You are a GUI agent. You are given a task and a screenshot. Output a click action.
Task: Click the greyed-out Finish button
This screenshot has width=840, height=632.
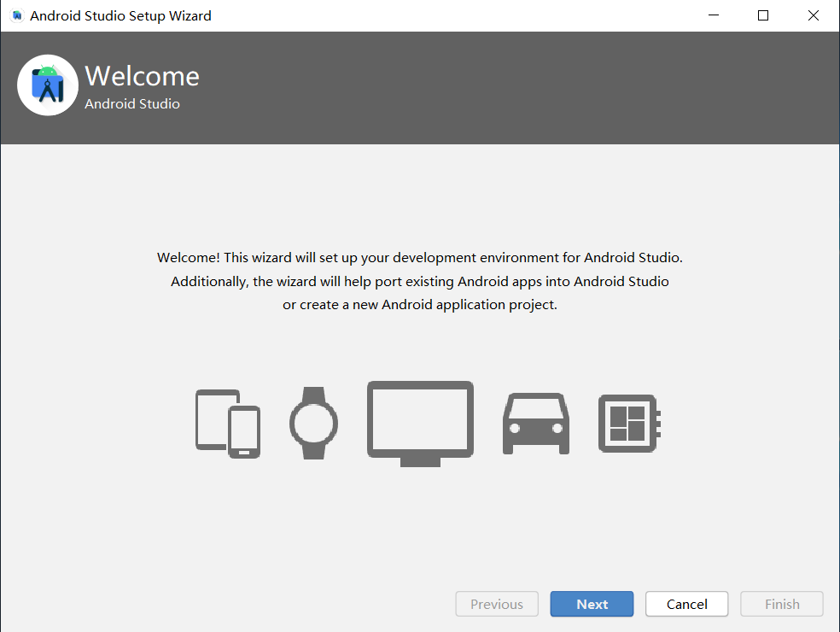point(782,604)
